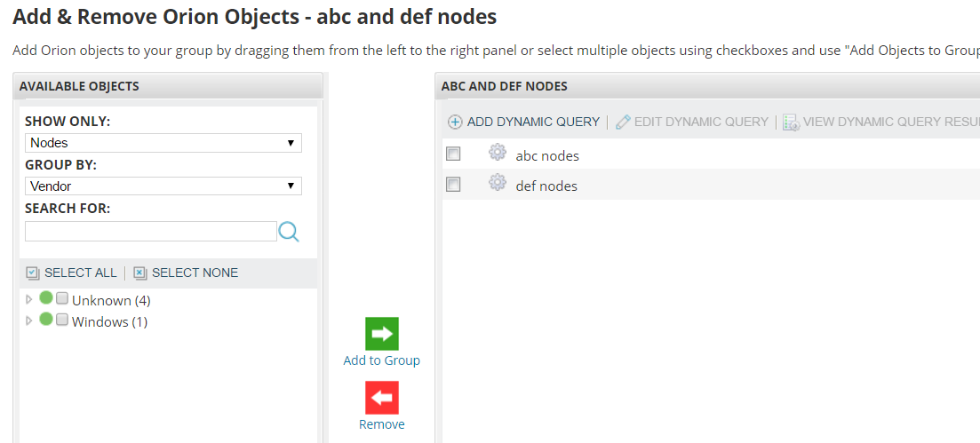
Task: Click the gear icon beside abc nodes
Action: [497, 152]
